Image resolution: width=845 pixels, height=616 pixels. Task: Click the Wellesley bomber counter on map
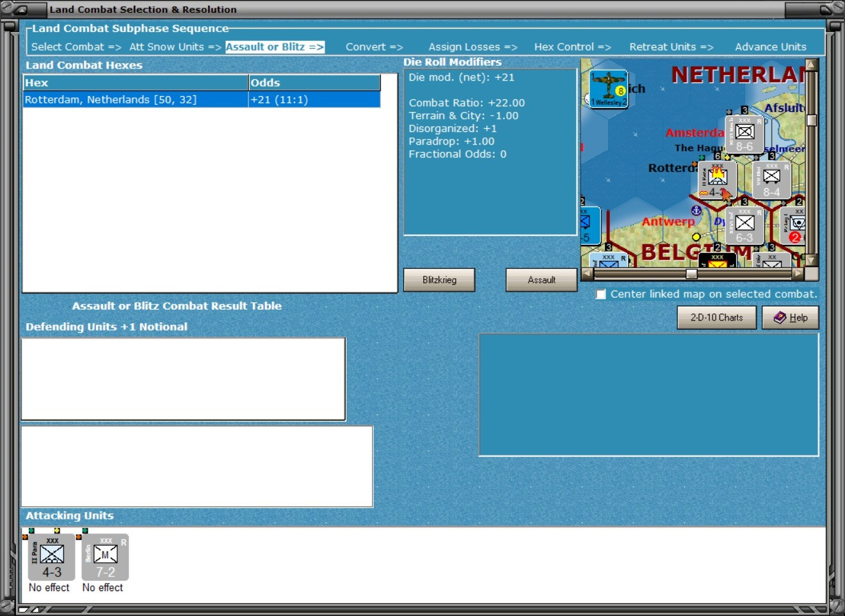pyautogui.click(x=608, y=90)
